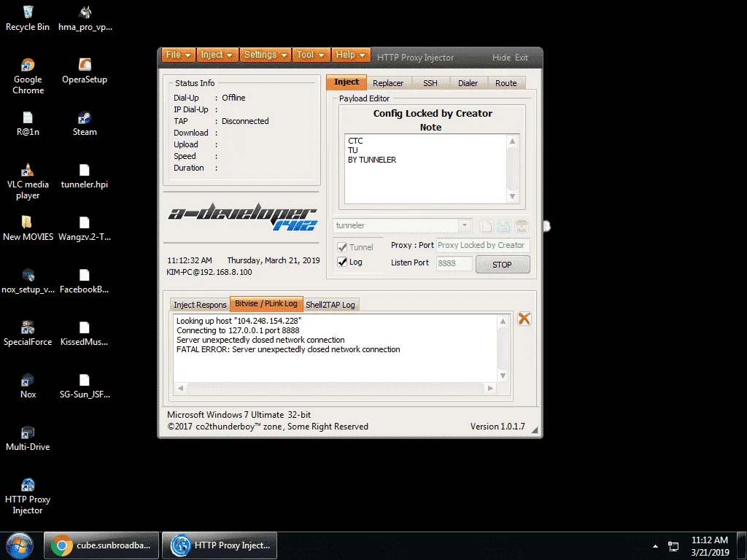Select OperaSetup desktop icon
Image resolution: width=747 pixels, height=560 pixels.
85,71
